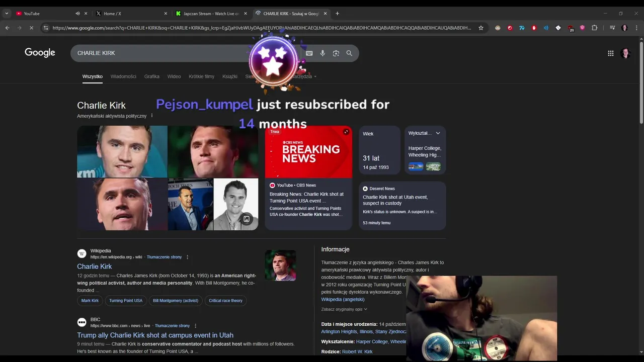Open the 7TV extension icon
Screen dimensions: 644x362
[x=522, y=28]
